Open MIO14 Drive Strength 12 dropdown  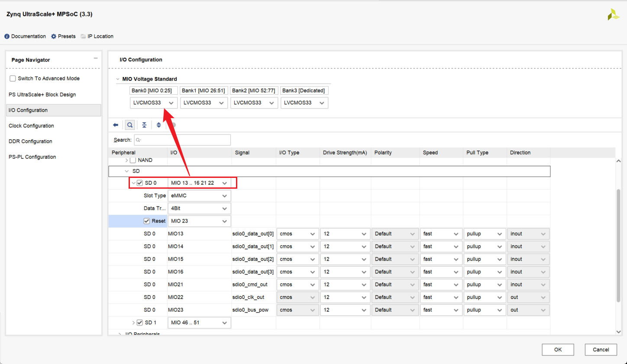point(345,247)
